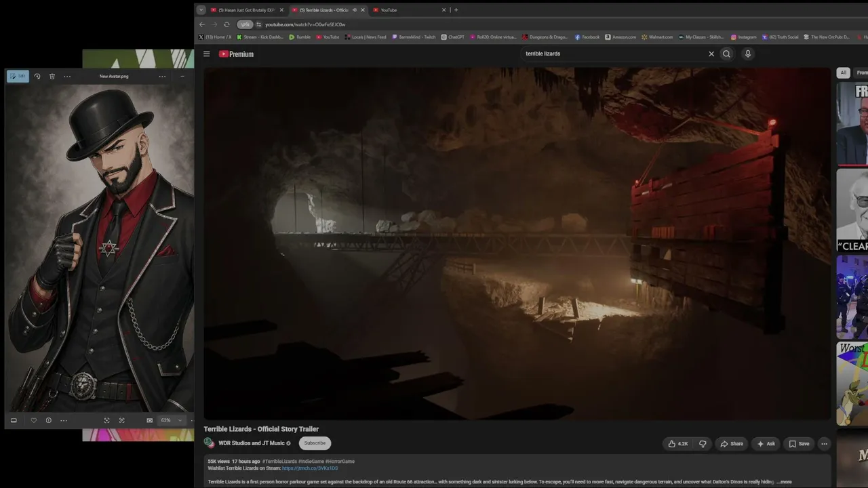Click Edit in the Photos viewer
868x488 pixels.
click(18, 77)
